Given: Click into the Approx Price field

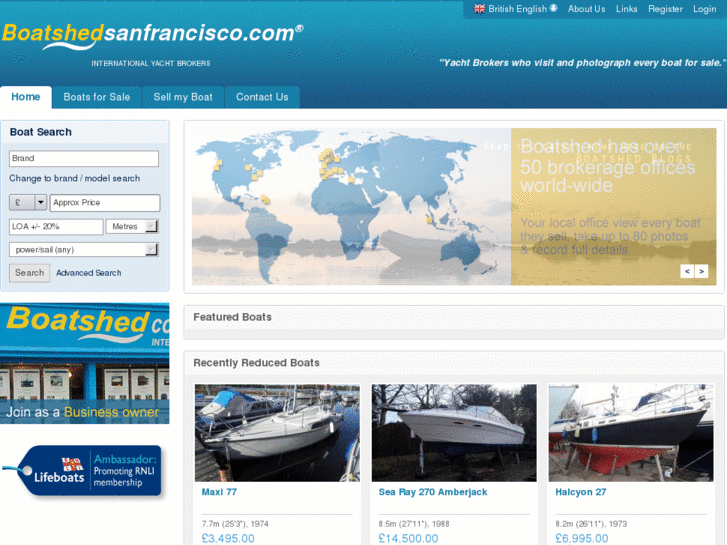Looking at the screenshot, I should (105, 203).
